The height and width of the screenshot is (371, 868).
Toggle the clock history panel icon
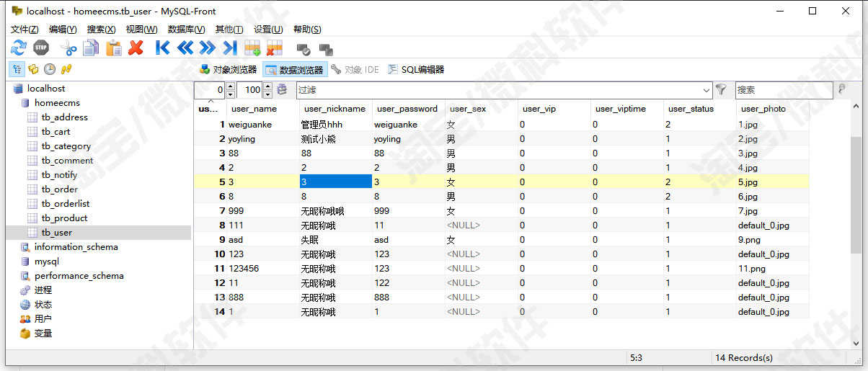[x=50, y=69]
